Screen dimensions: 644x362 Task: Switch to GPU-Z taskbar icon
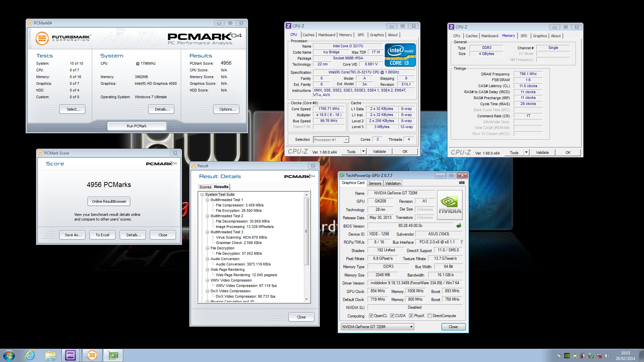113,355
